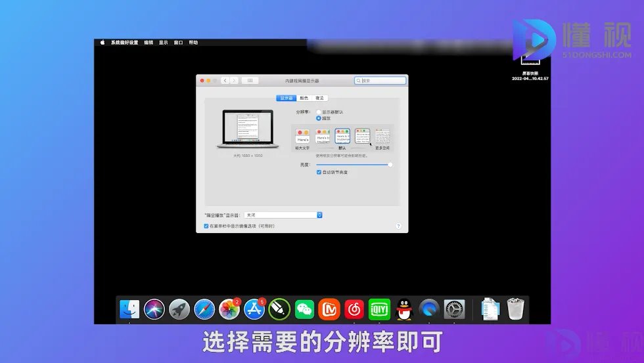The width and height of the screenshot is (644, 363).
Task: Open QQ penguin app in dock
Action: click(404, 309)
